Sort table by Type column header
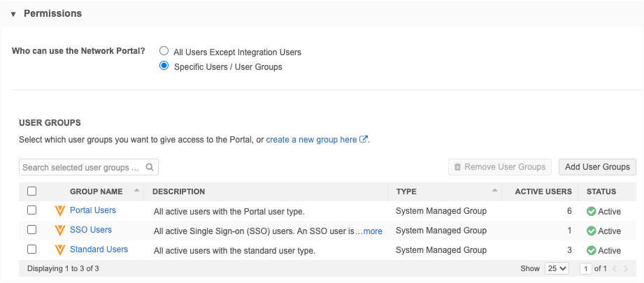This screenshot has width=644, height=283. (x=406, y=191)
